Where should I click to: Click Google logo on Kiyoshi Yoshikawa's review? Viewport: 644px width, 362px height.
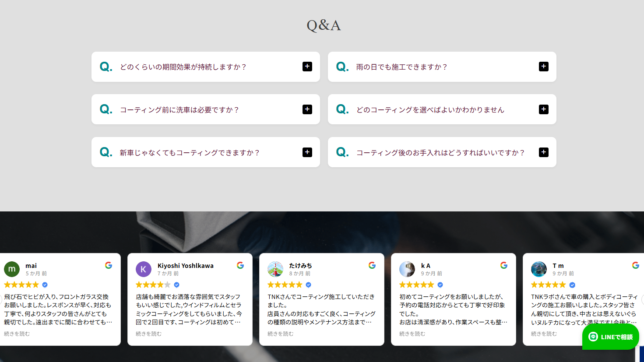tap(240, 265)
